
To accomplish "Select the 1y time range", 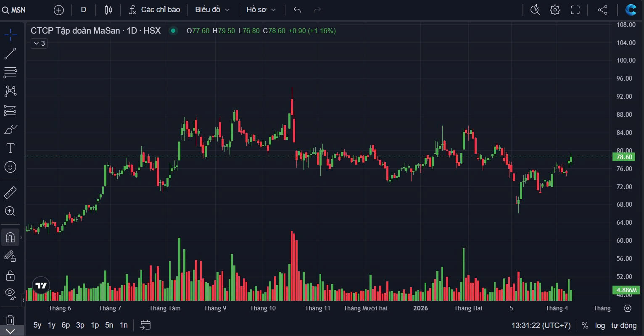I will pos(51,325).
